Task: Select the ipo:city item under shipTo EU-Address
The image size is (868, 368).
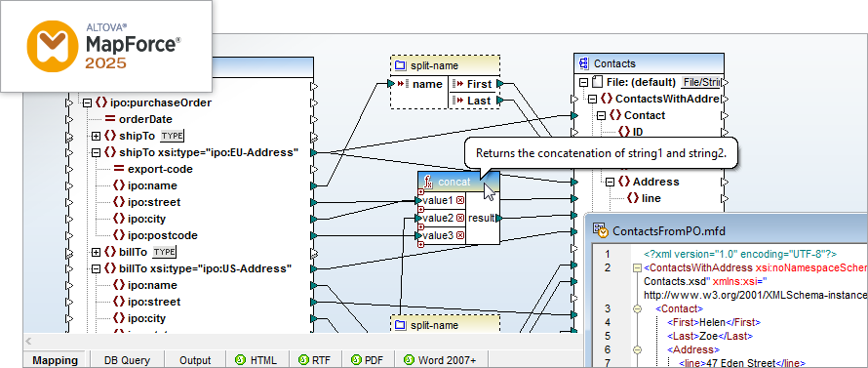Action: click(x=146, y=219)
